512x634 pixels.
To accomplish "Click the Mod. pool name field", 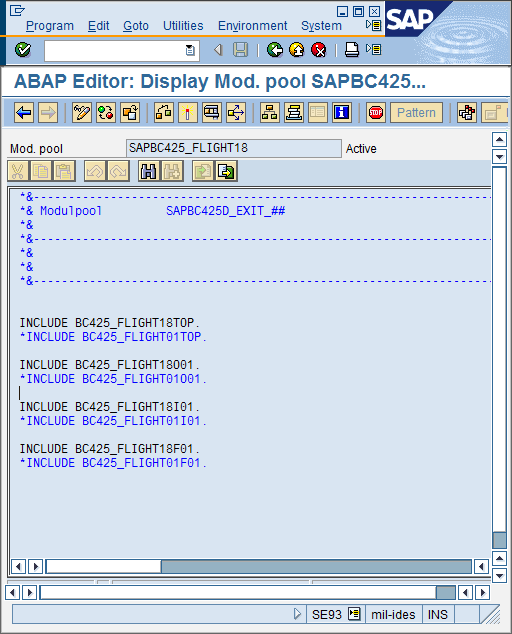I will point(234,148).
